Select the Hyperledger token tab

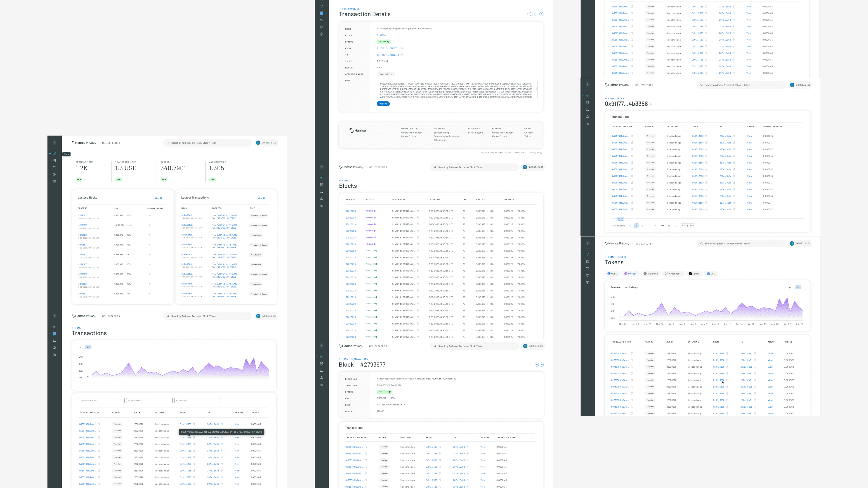673,273
